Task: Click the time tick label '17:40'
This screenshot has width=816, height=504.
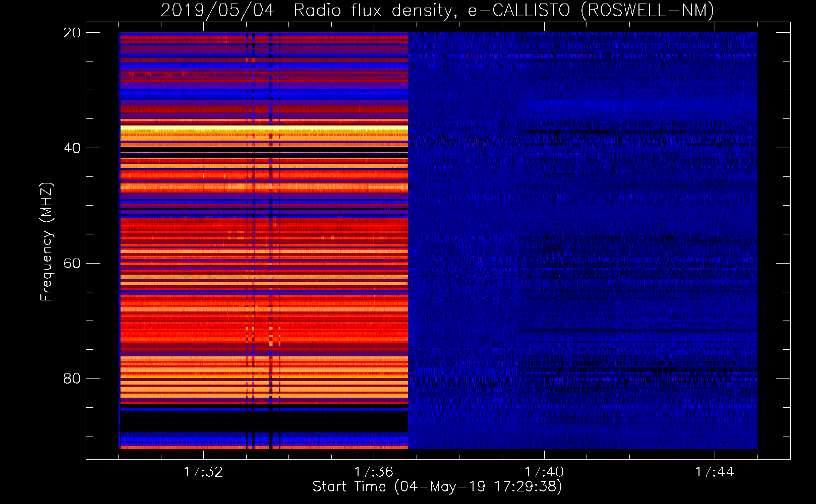Action: click(x=544, y=472)
